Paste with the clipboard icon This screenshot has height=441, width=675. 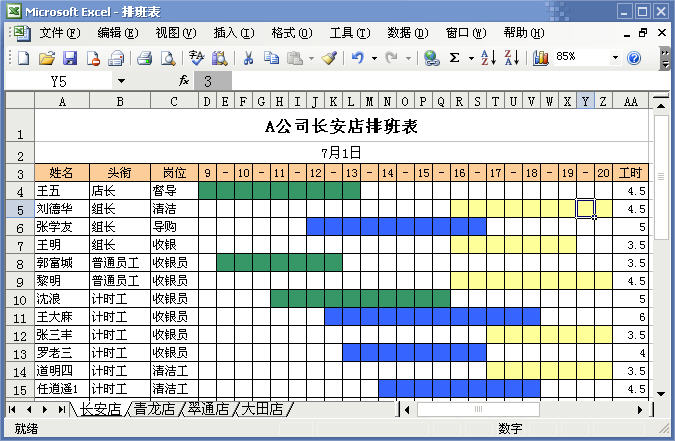pos(295,58)
